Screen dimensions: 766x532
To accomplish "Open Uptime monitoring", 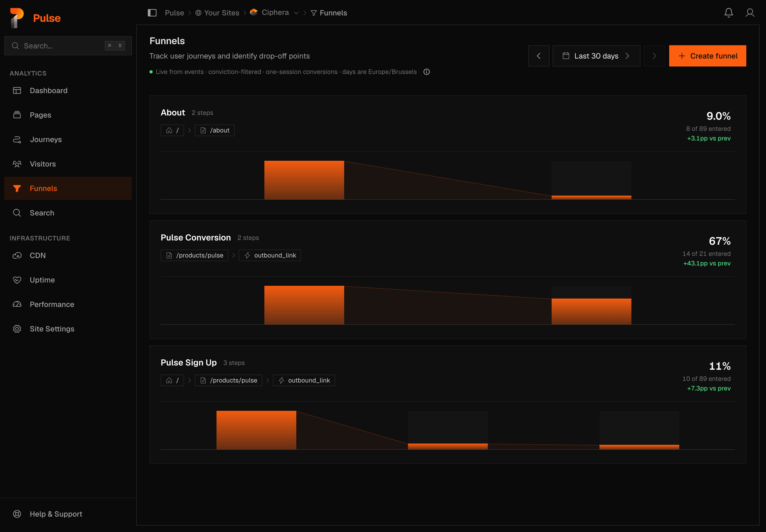I will pos(68,280).
